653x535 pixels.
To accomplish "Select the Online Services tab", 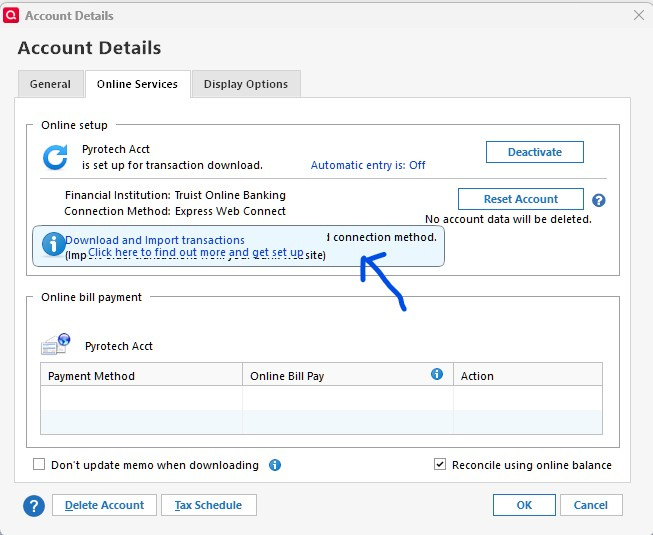I will [x=137, y=84].
